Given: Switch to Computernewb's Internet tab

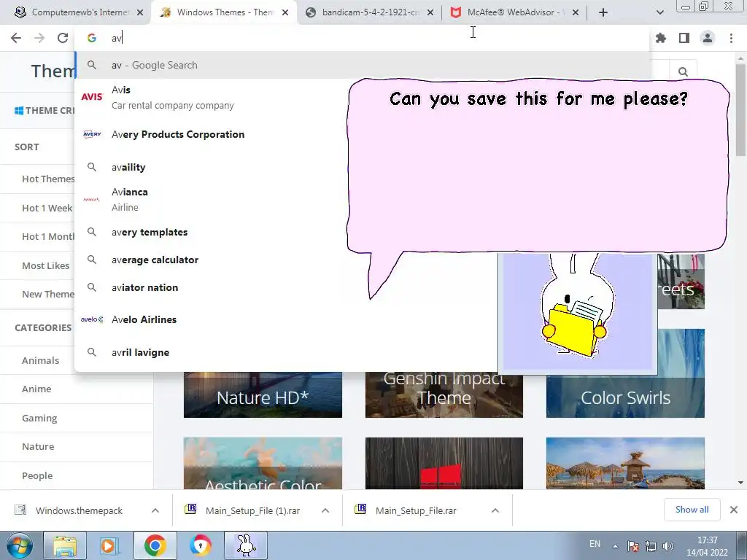Looking at the screenshot, I should click(79, 12).
